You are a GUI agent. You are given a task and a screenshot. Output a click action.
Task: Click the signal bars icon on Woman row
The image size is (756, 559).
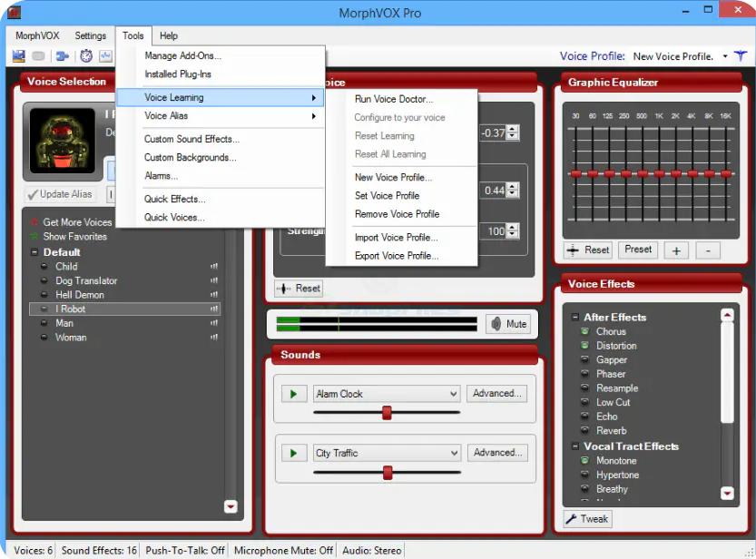tap(214, 338)
